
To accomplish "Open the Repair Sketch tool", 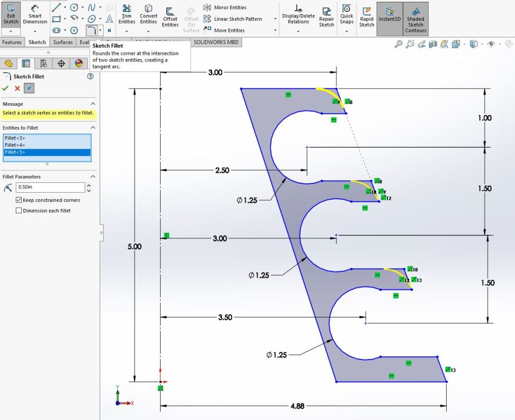I will [326, 16].
